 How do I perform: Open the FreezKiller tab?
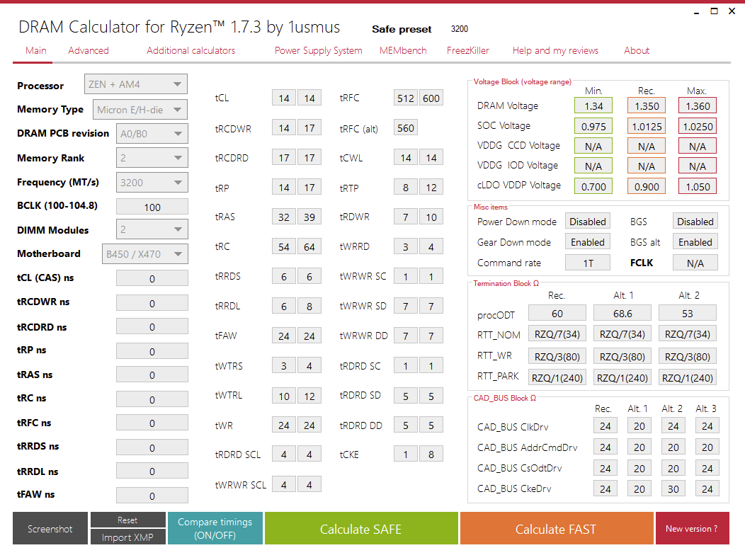[467, 50]
